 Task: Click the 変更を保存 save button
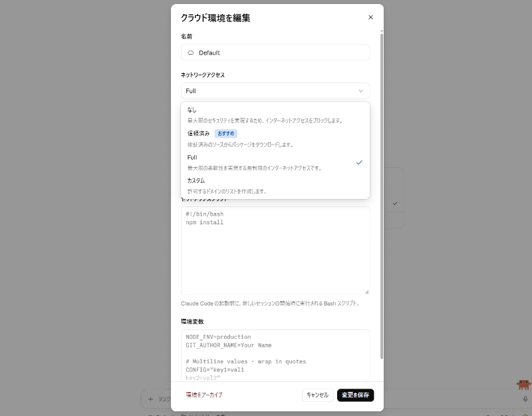[x=355, y=395]
